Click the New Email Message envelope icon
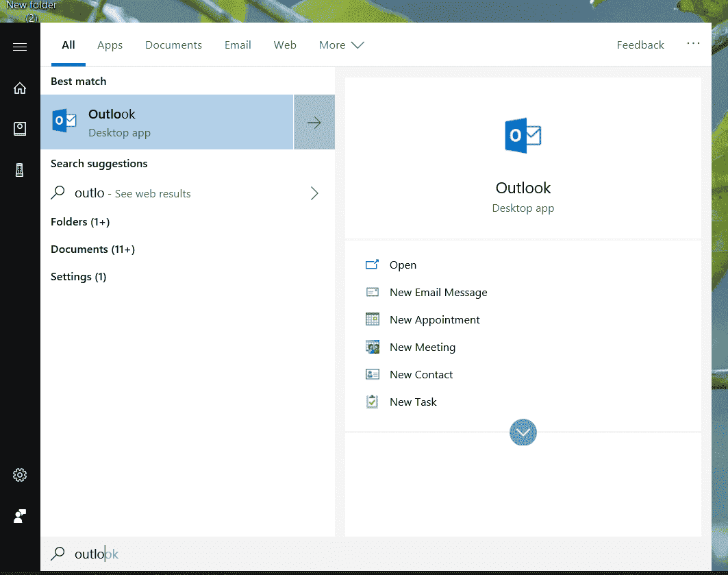 [x=372, y=292]
